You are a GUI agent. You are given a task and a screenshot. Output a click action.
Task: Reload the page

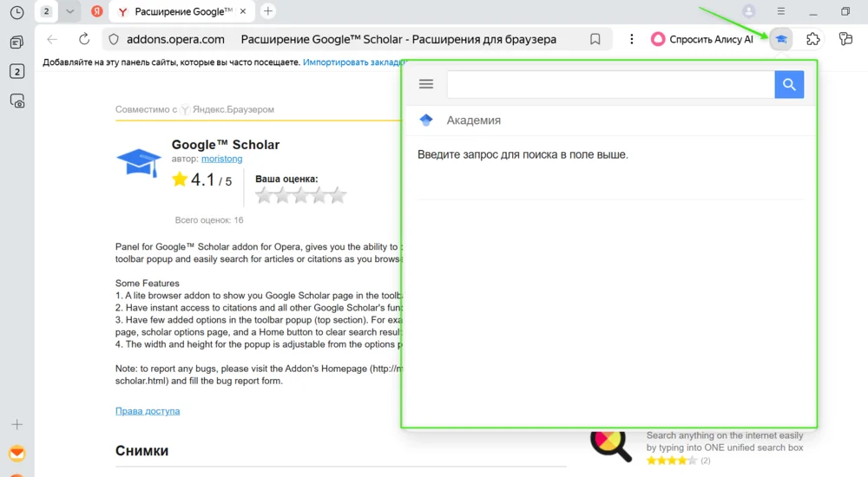tap(84, 39)
